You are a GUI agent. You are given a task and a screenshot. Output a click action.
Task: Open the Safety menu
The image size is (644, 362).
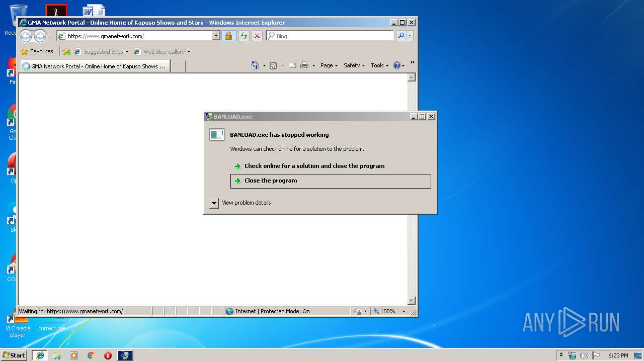coord(354,65)
